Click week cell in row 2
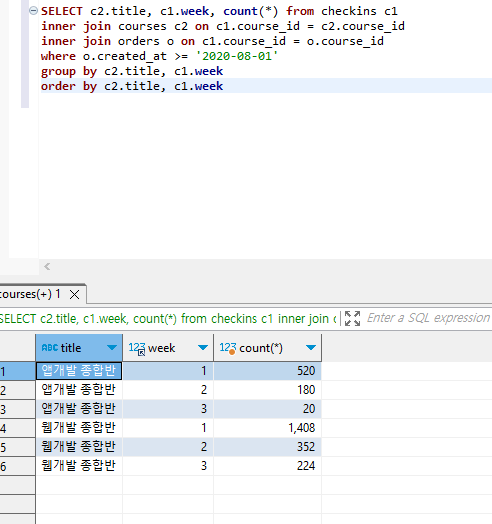 [x=168, y=390]
